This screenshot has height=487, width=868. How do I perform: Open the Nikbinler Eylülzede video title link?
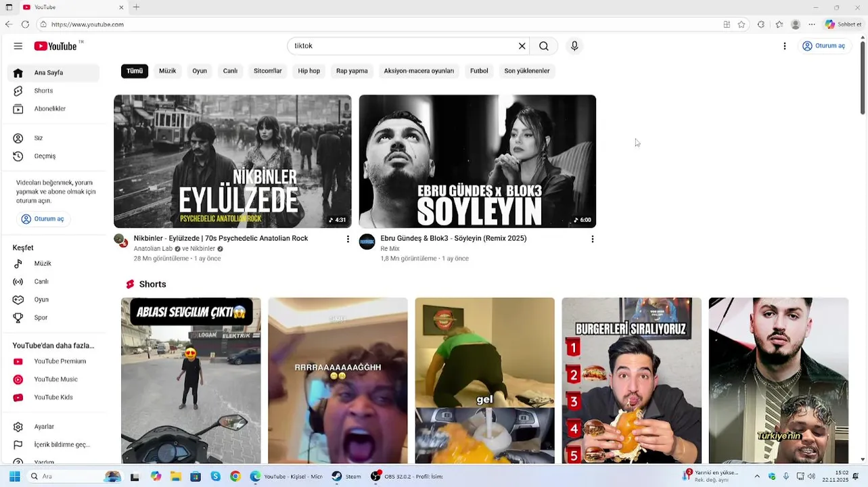pos(221,238)
